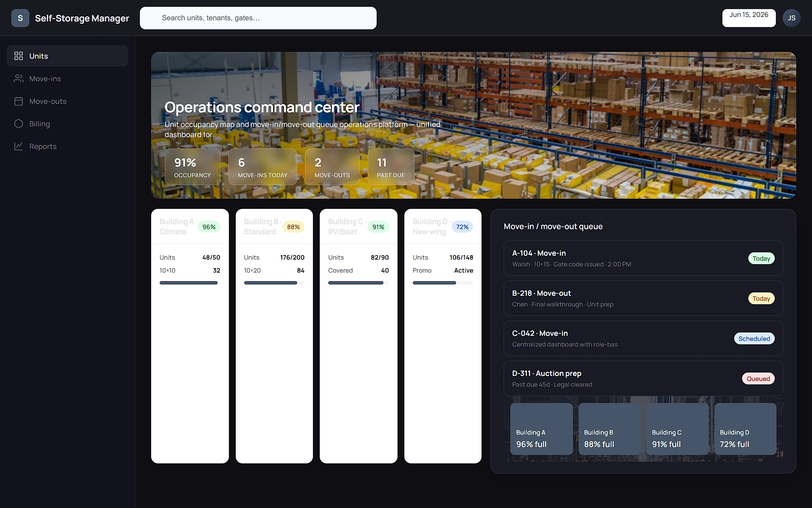Click the Building C RV/Boat card title
Image resolution: width=812 pixels, height=508 pixels.
coord(347,227)
